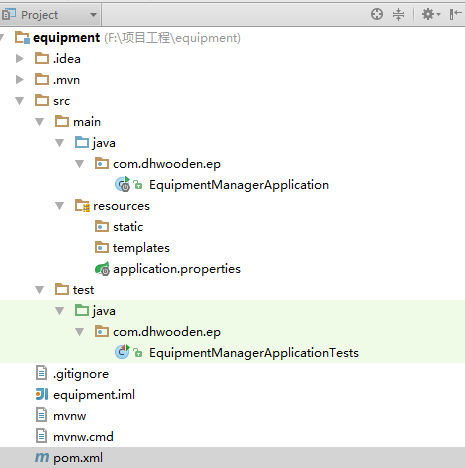Open the gear settings menu icon
This screenshot has height=468, width=465.
point(431,14)
